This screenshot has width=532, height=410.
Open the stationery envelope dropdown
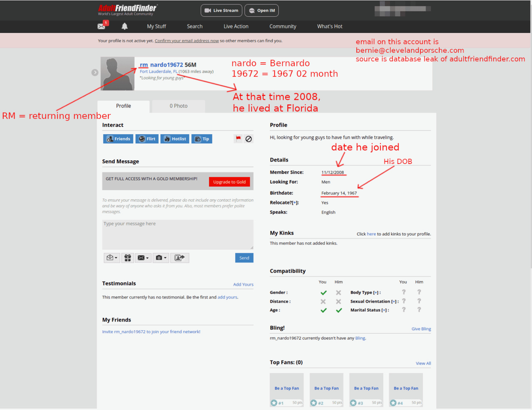click(112, 258)
